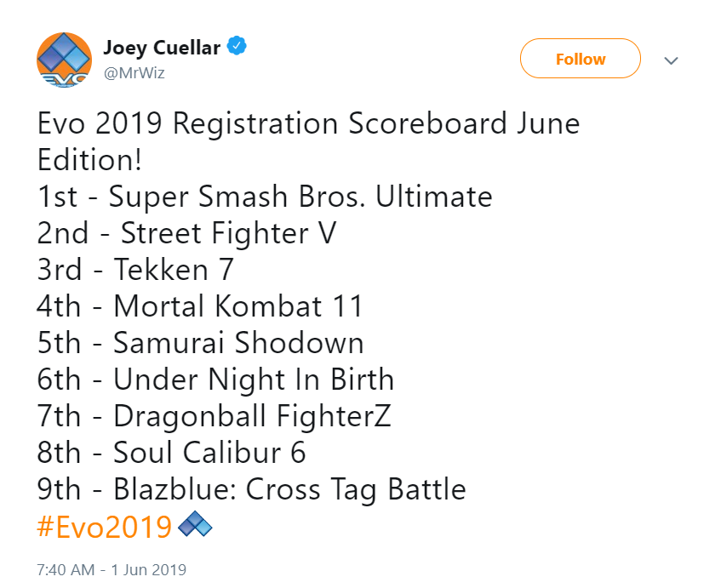The image size is (721, 588).
Task: Click the Samurai Shodown entry
Action: click(200, 343)
